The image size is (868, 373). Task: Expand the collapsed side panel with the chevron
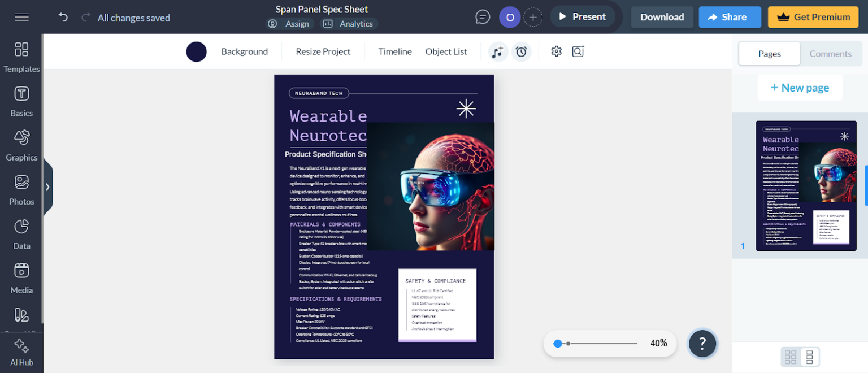[47, 186]
